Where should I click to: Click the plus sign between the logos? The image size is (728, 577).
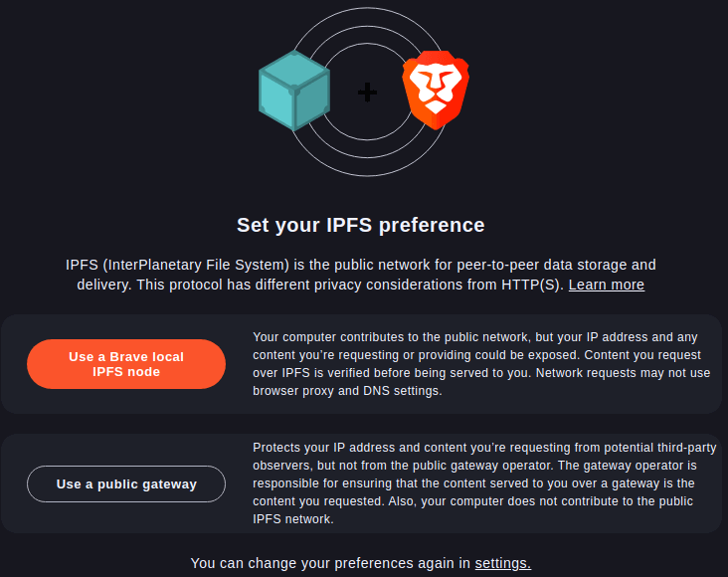pos(367,93)
